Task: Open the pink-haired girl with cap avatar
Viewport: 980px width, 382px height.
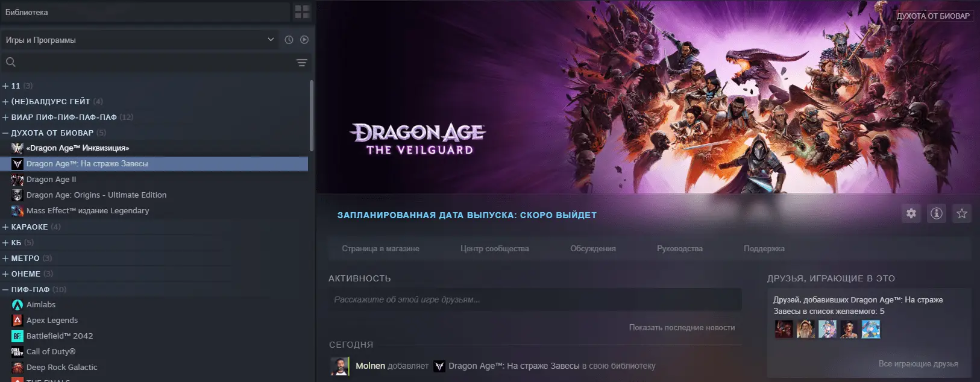Action: 828,329
